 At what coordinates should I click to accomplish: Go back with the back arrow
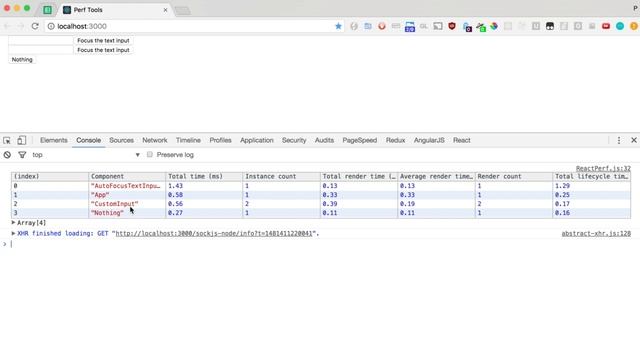(7, 26)
